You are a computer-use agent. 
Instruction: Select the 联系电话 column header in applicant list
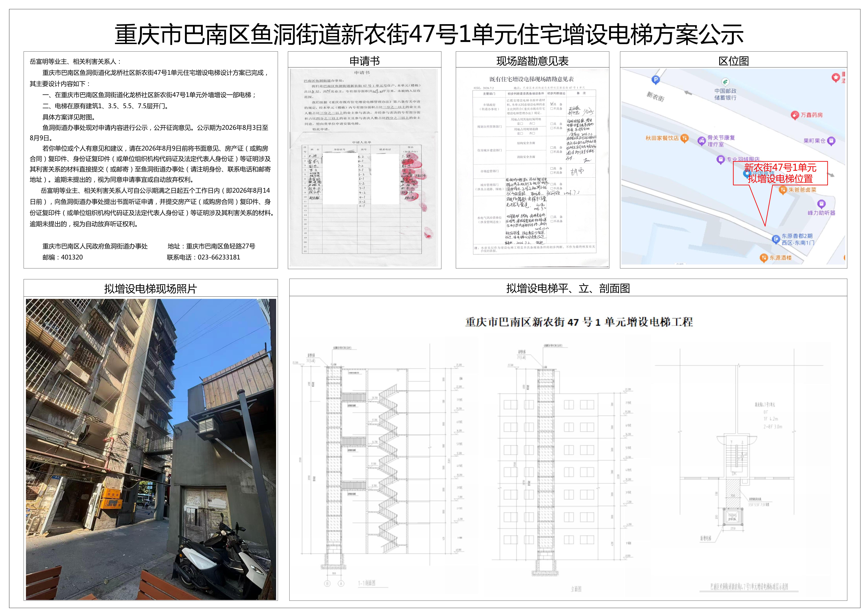tap(385, 149)
